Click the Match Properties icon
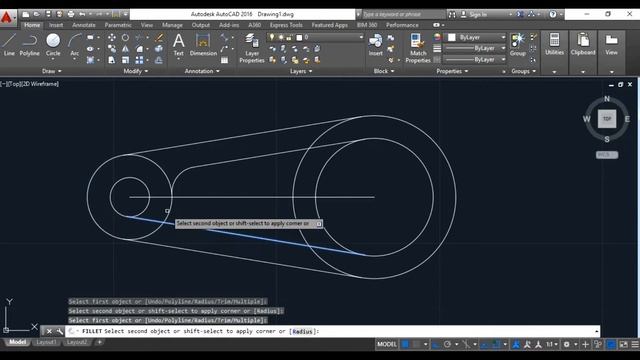Image resolution: width=640 pixels, height=360 pixels. click(x=418, y=48)
